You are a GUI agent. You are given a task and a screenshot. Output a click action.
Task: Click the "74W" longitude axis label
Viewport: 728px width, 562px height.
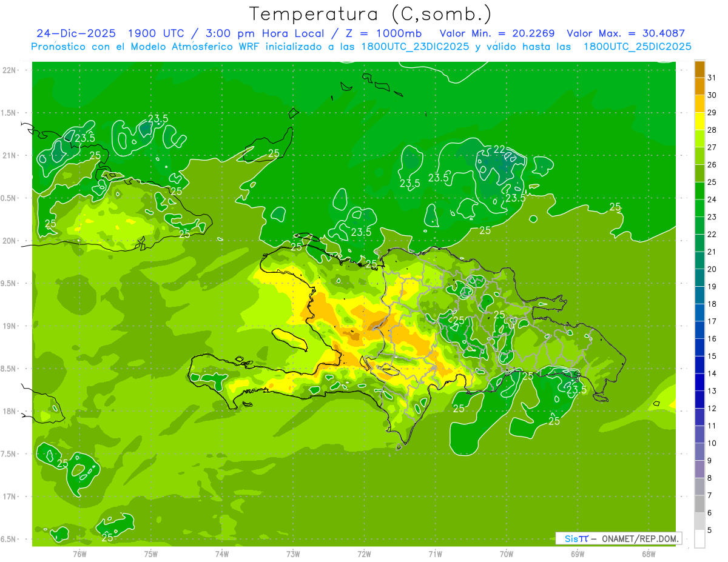click(222, 554)
